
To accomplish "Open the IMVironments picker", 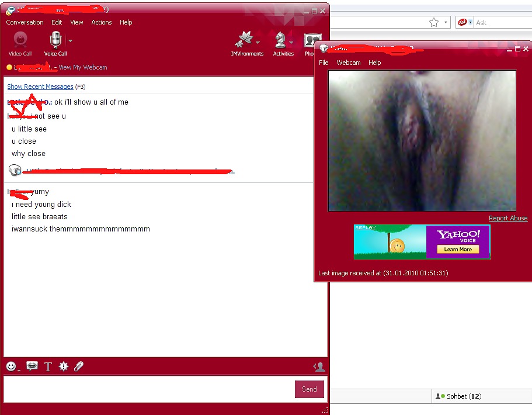I will coord(246,43).
